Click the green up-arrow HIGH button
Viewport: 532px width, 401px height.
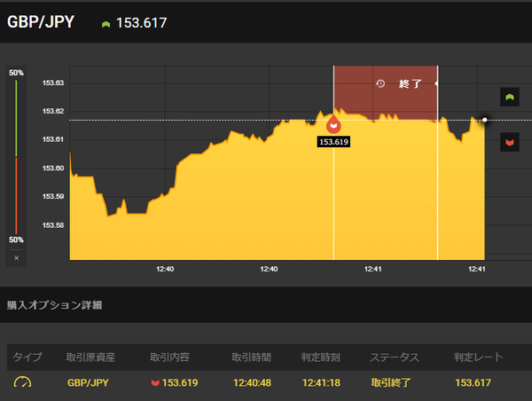point(510,97)
